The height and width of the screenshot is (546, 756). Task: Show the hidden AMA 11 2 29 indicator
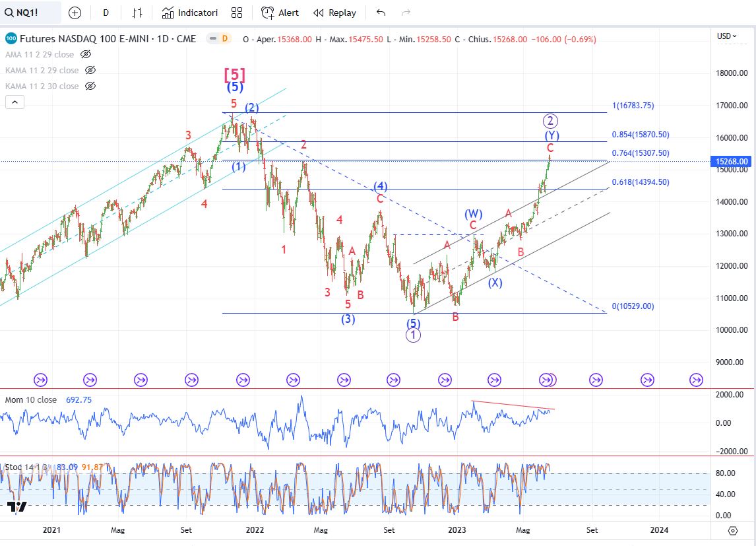[85, 55]
